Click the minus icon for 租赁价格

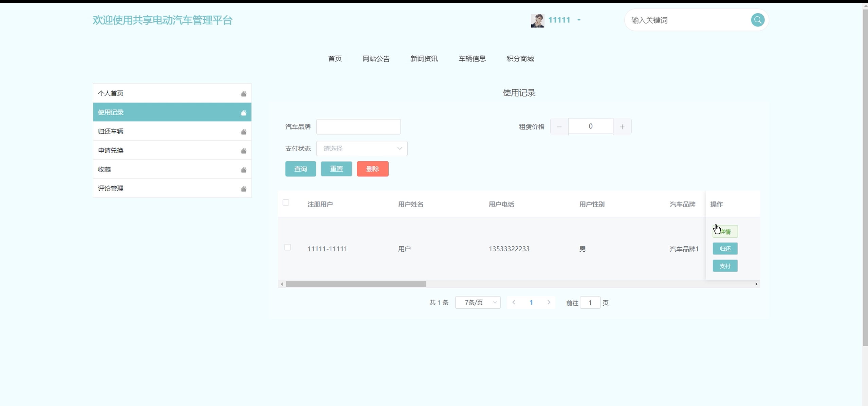tap(559, 127)
